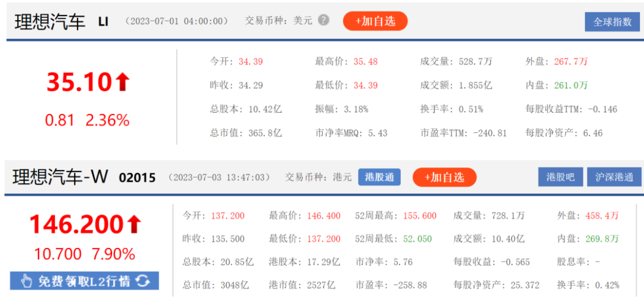The width and height of the screenshot is (644, 304).
Task: Click the 146.200 current price
Action: tap(76, 224)
